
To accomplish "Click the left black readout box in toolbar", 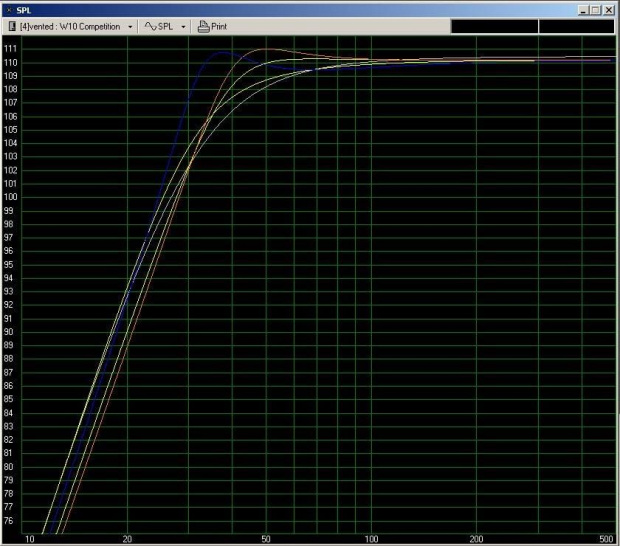I will pos(494,26).
